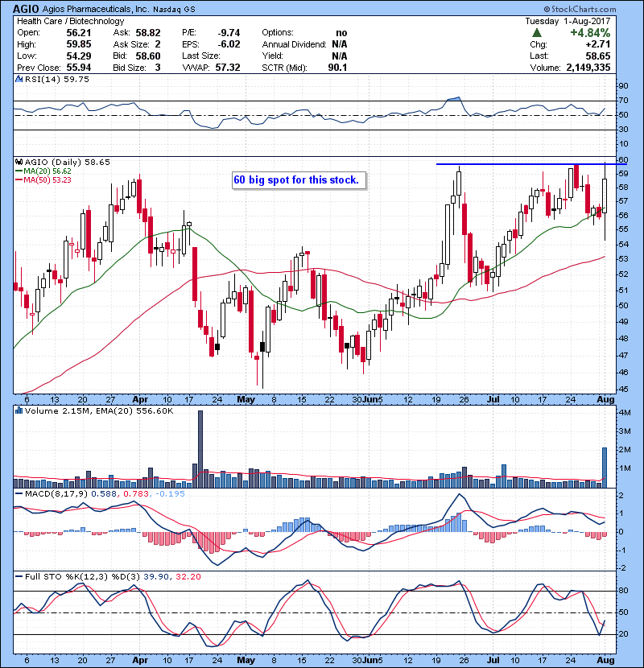Click the blue line marker before Full STO
644x668 pixels.
point(19,577)
